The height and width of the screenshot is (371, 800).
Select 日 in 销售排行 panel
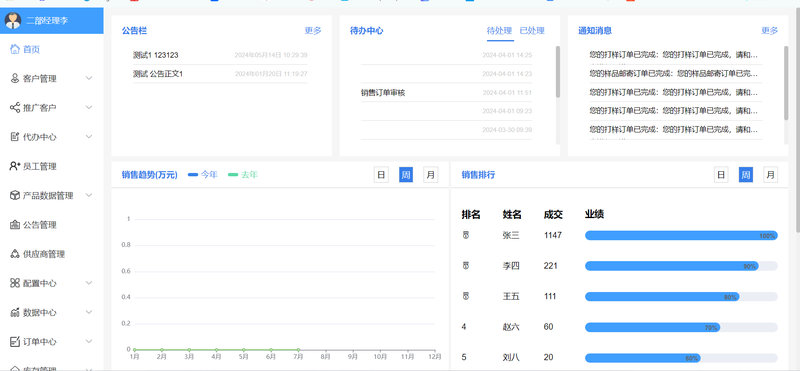click(x=721, y=175)
